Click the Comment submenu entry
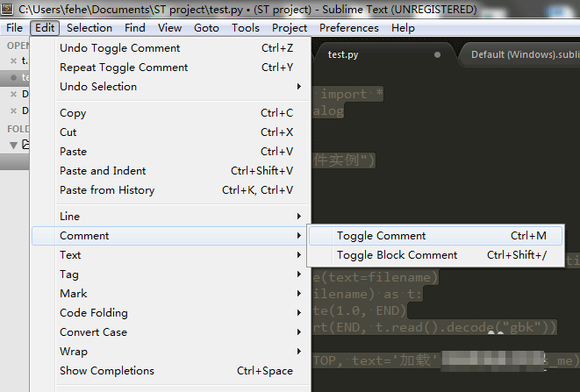Viewport: 580px width, 392px height. [170, 236]
